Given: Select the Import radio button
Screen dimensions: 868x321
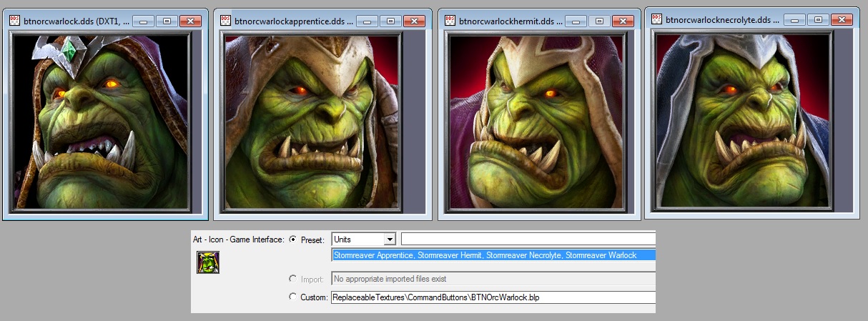Looking at the screenshot, I should (293, 278).
